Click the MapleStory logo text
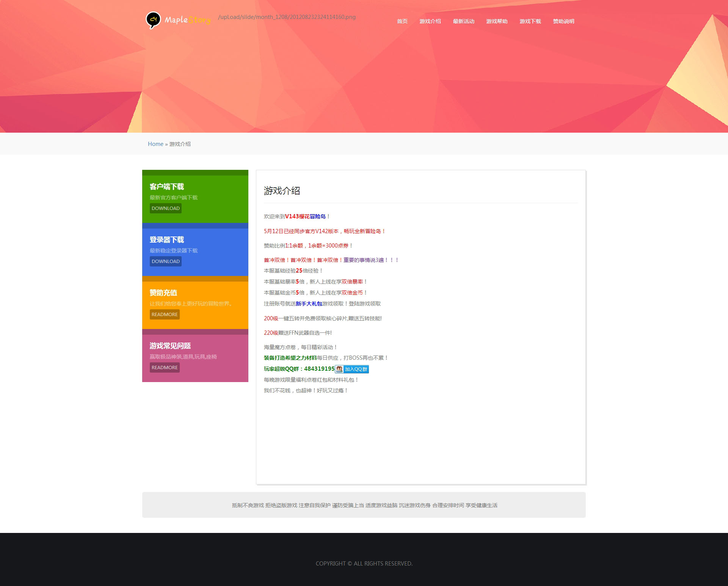728x586 pixels. coord(187,20)
